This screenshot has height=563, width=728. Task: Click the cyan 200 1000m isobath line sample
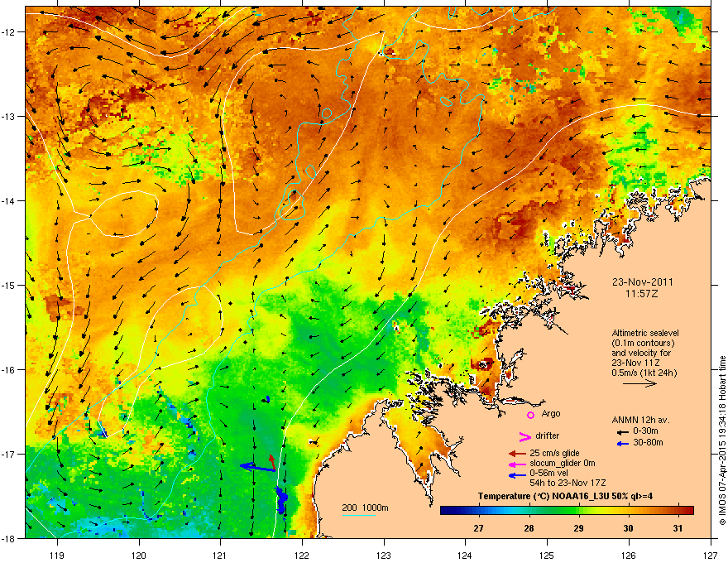(358, 515)
